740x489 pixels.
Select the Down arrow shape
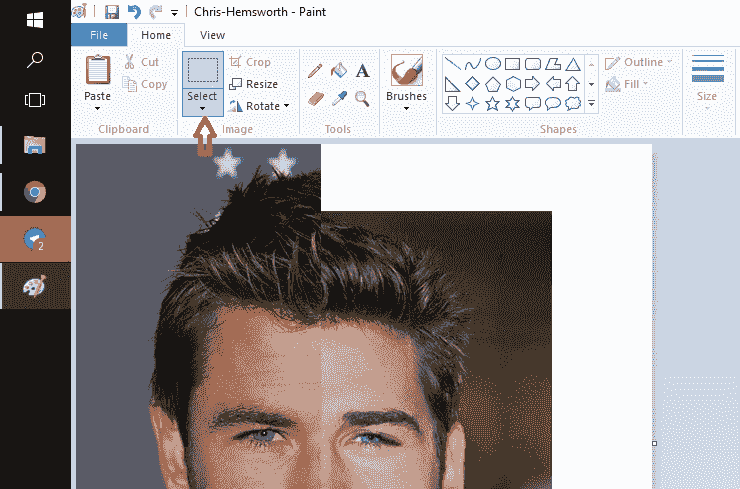tap(452, 103)
